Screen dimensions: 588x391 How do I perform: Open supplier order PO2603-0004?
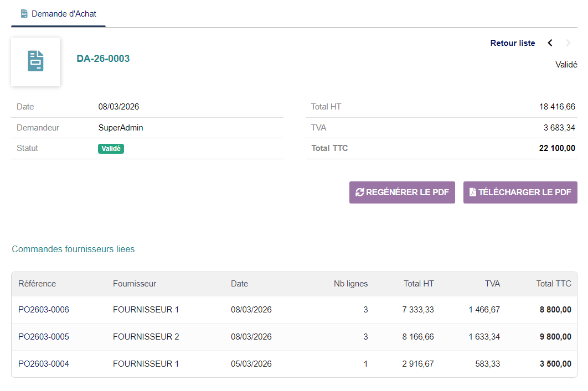44,364
